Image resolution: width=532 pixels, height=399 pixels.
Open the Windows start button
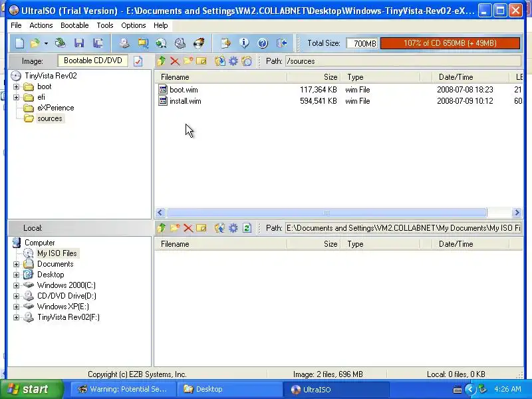(31, 389)
